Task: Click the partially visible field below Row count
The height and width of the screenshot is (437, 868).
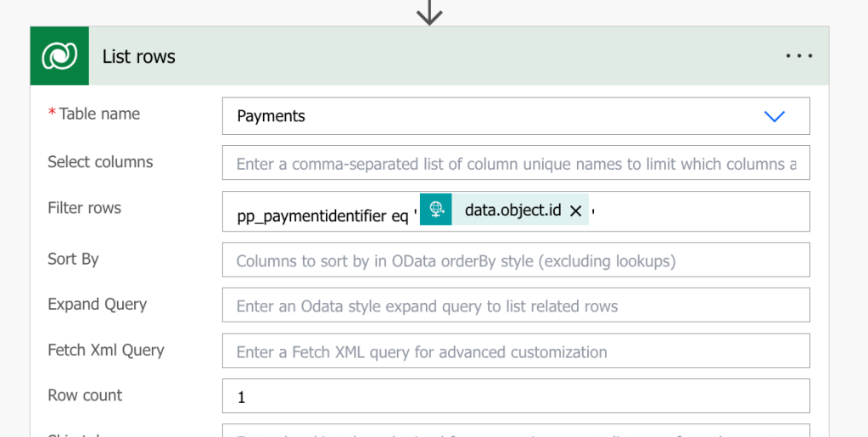Action: tap(516, 431)
